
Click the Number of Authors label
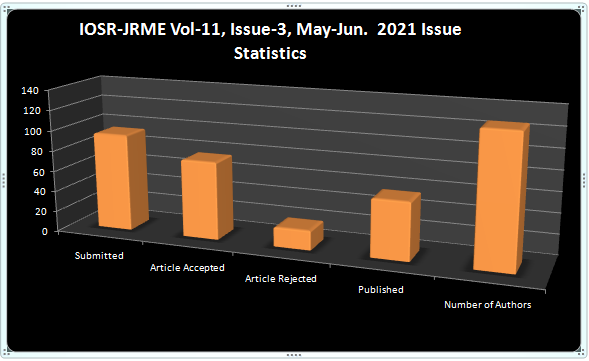point(488,305)
